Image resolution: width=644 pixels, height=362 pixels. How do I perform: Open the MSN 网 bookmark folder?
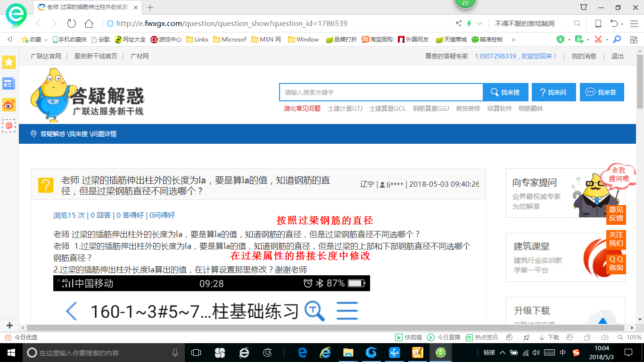[x=266, y=40]
